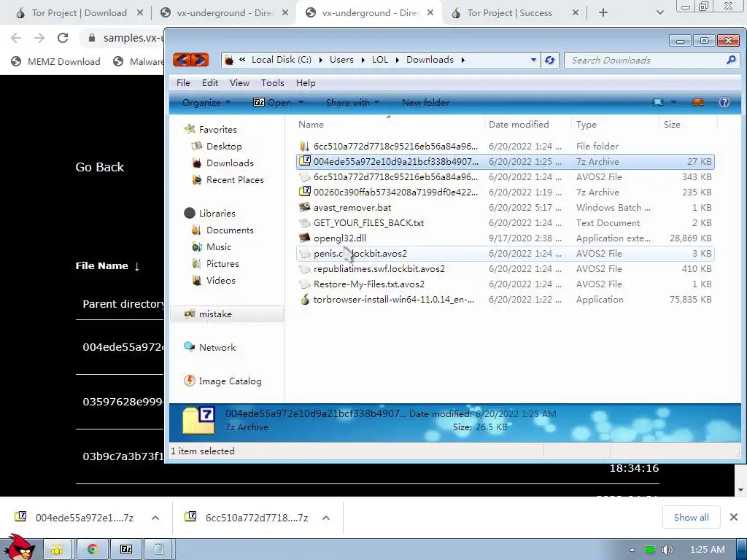Close the first Tor Project Download tab

pos(140,13)
